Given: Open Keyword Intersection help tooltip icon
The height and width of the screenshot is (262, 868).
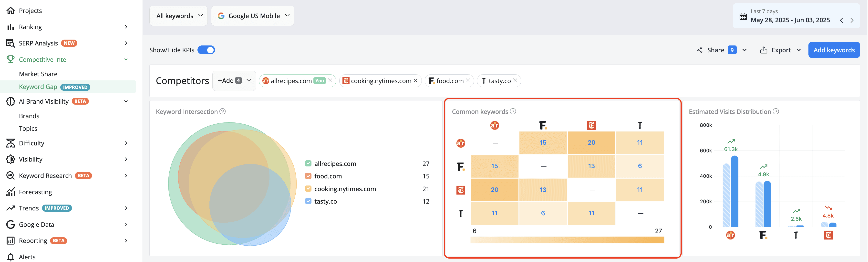Looking at the screenshot, I should (222, 111).
